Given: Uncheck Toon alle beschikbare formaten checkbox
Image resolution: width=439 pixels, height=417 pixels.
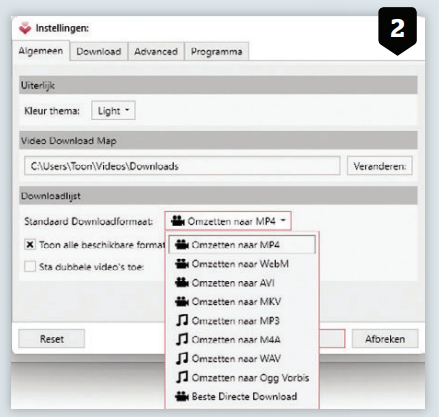Looking at the screenshot, I should tap(30, 245).
